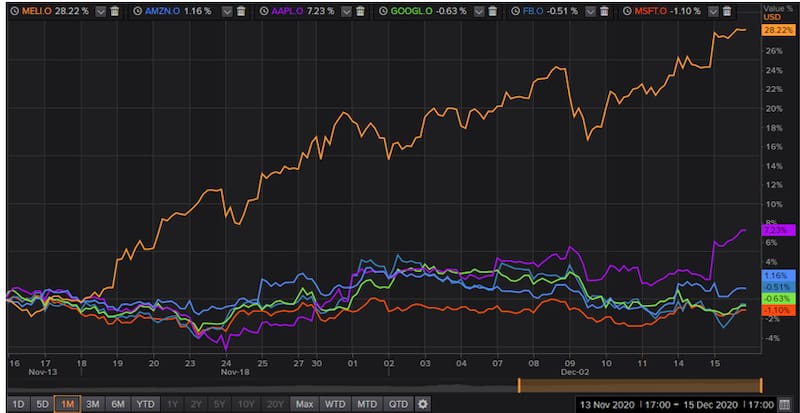The image size is (800, 413).
Task: Select the Max time range
Action: (x=304, y=404)
